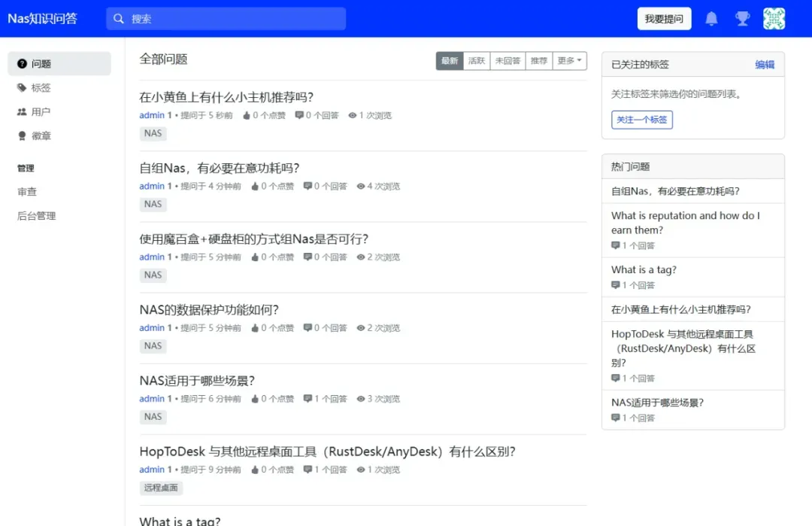Screen dimensions: 812x526
Task: Open the user avatar menu
Action: 774,19
